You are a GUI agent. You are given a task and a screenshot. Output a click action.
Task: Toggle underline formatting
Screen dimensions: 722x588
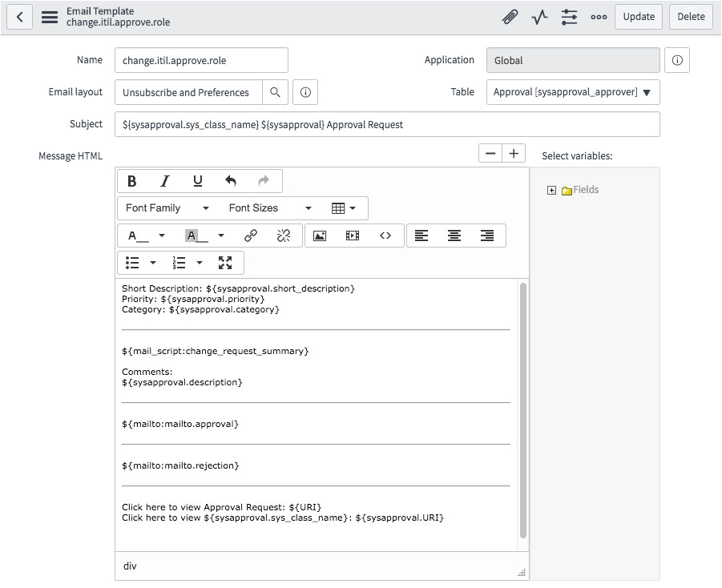(198, 181)
